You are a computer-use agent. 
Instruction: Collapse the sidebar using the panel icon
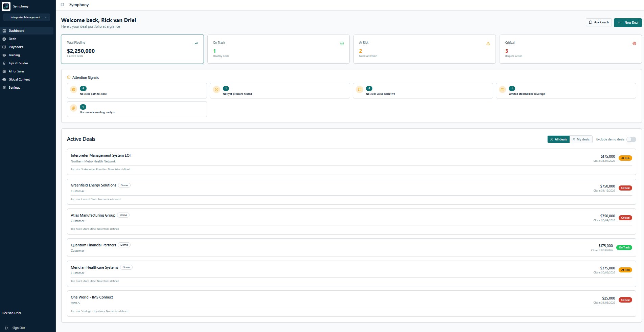pos(62,5)
